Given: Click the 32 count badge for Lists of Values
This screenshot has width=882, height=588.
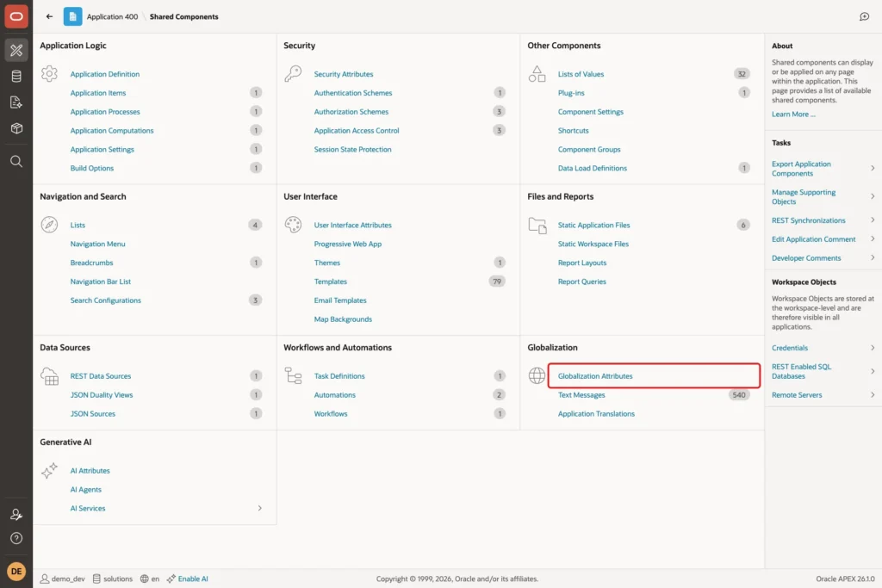Looking at the screenshot, I should 742,74.
